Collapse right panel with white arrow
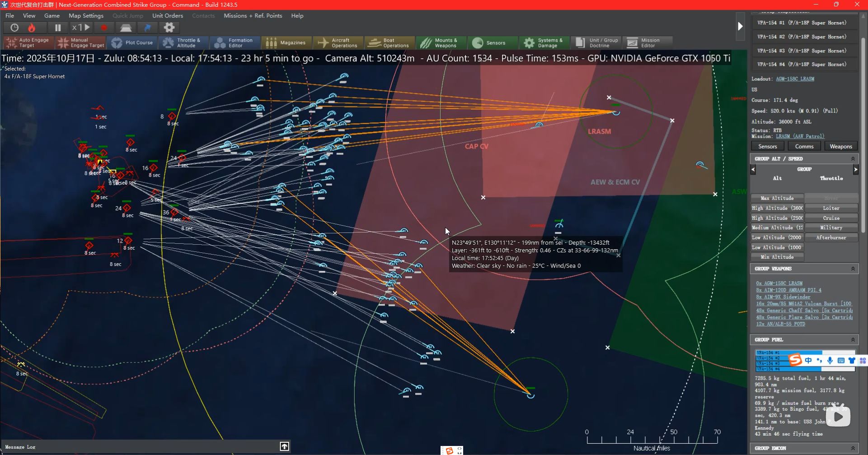868x455 pixels. point(740,26)
